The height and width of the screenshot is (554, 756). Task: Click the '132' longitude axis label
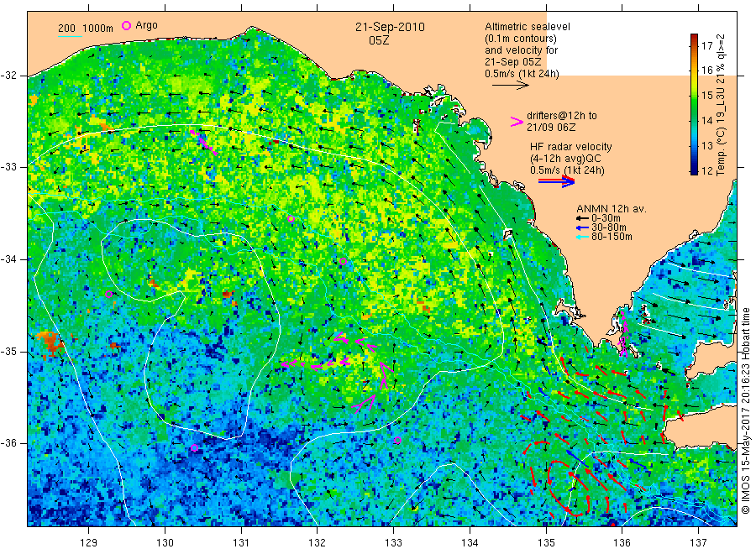click(318, 543)
